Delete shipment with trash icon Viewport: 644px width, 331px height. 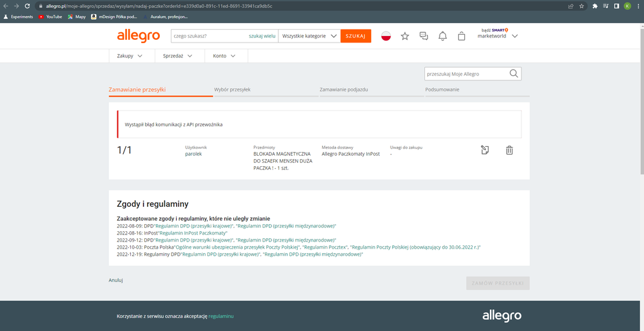coord(509,150)
